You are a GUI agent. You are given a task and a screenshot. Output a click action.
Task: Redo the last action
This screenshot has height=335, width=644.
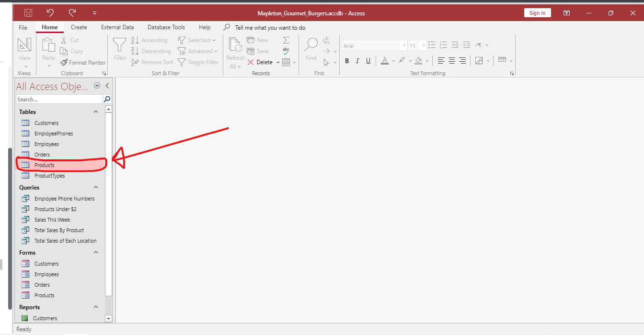pos(72,13)
